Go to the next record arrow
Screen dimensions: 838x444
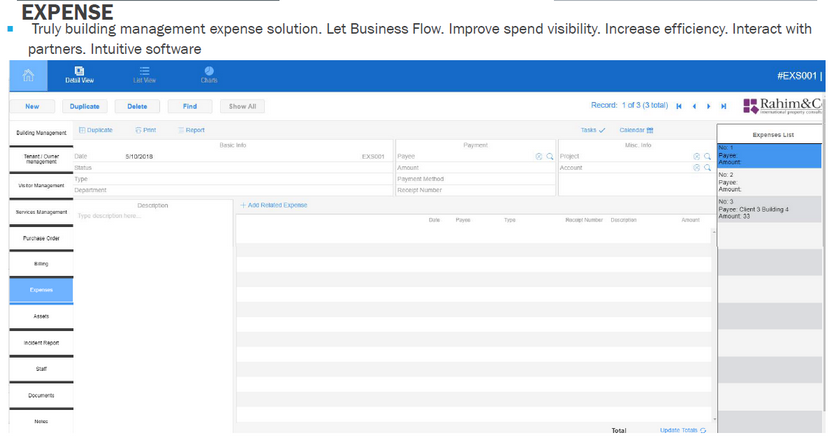coord(709,106)
